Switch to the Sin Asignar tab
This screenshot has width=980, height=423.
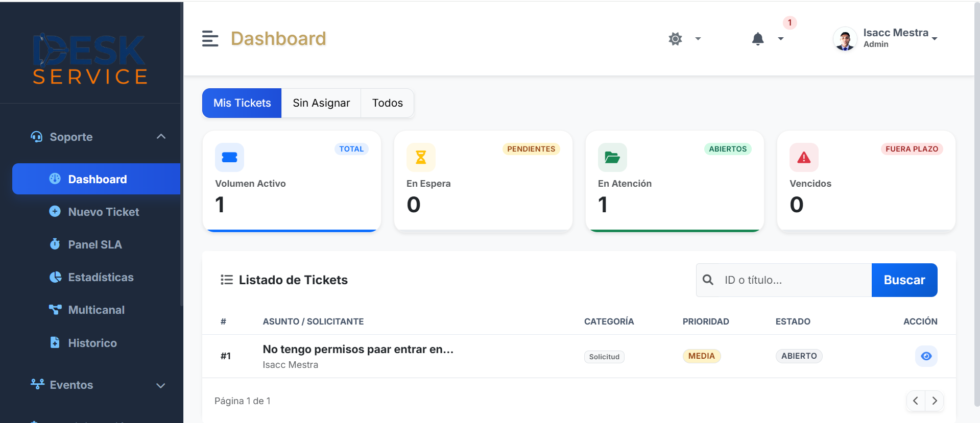tap(321, 103)
